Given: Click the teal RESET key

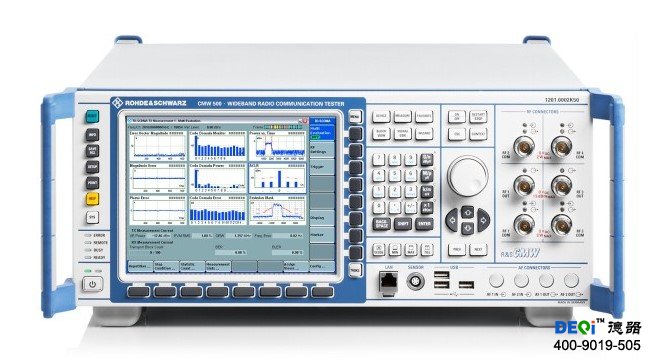Looking at the screenshot, I should click(x=92, y=117).
